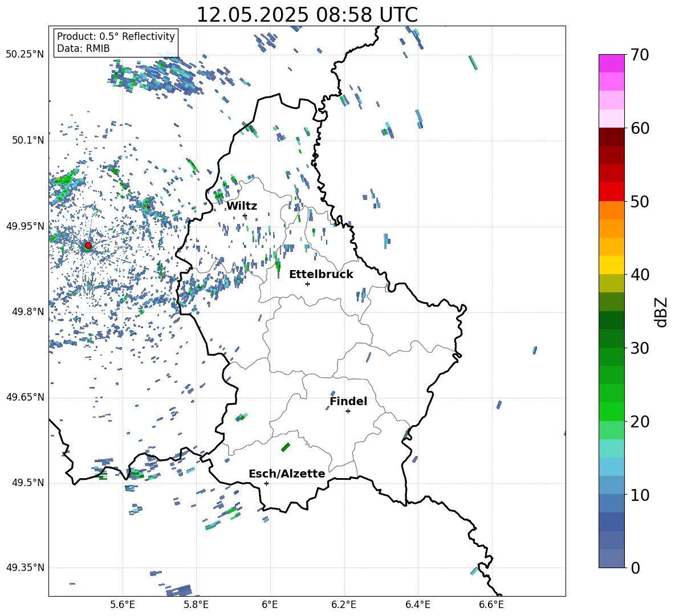This screenshot has width=675, height=616.
Task: Click the light blue swatch midway between the 10 and 20 dBZ ticks
Action: pos(611,467)
